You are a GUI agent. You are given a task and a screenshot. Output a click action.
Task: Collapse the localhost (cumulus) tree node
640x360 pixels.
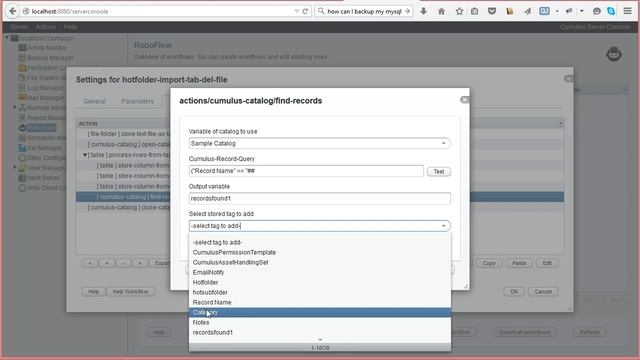pos(7,38)
